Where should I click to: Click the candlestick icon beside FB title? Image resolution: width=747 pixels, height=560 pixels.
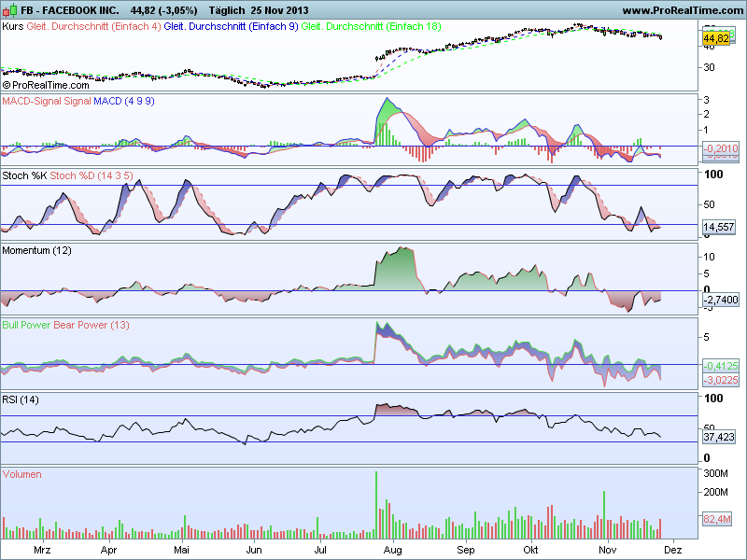9,10
